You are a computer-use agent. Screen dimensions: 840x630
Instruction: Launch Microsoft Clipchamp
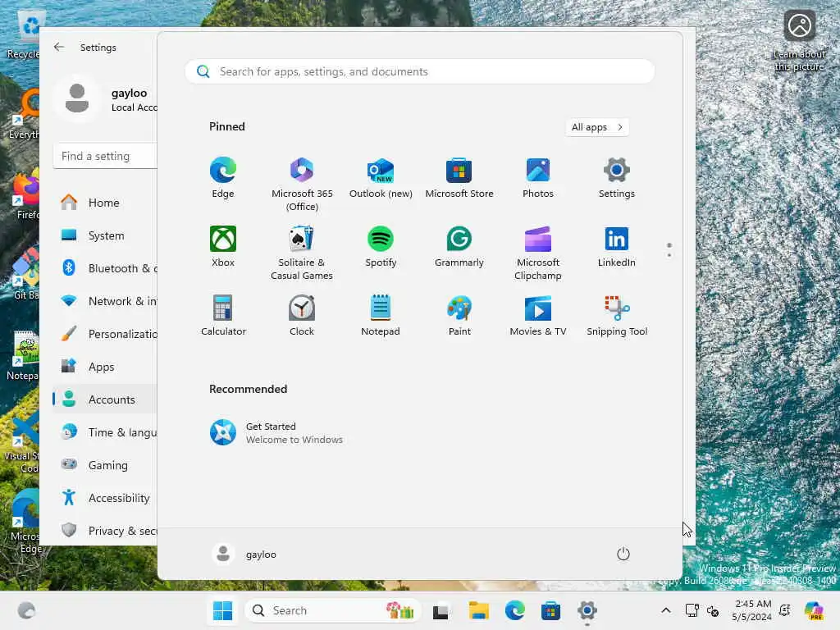[538, 253]
